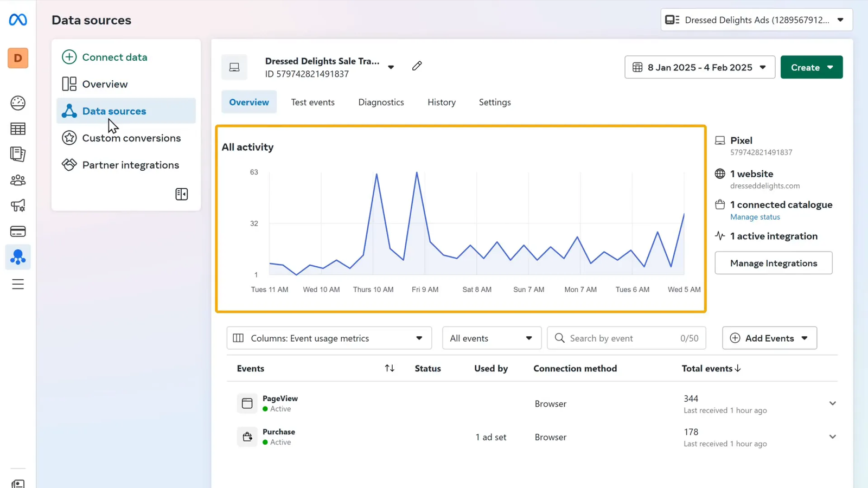
Task: Open the billing card icon in sidebar
Action: click(x=18, y=232)
